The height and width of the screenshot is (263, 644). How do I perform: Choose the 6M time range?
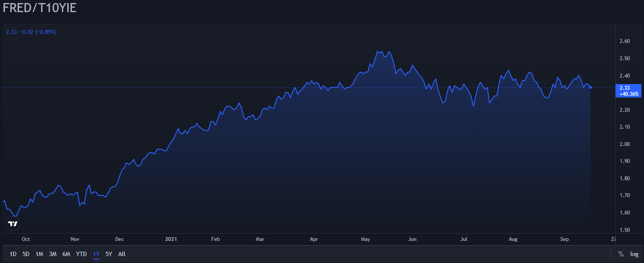coord(66,254)
